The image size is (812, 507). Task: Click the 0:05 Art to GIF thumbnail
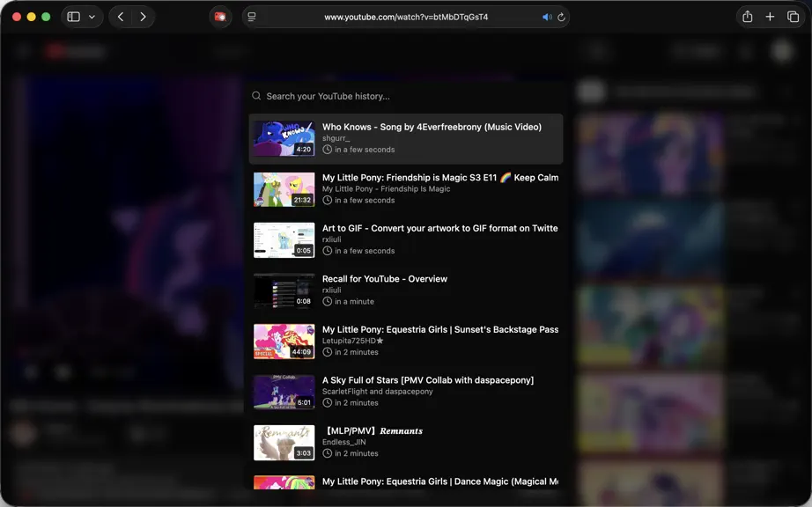[x=284, y=240]
